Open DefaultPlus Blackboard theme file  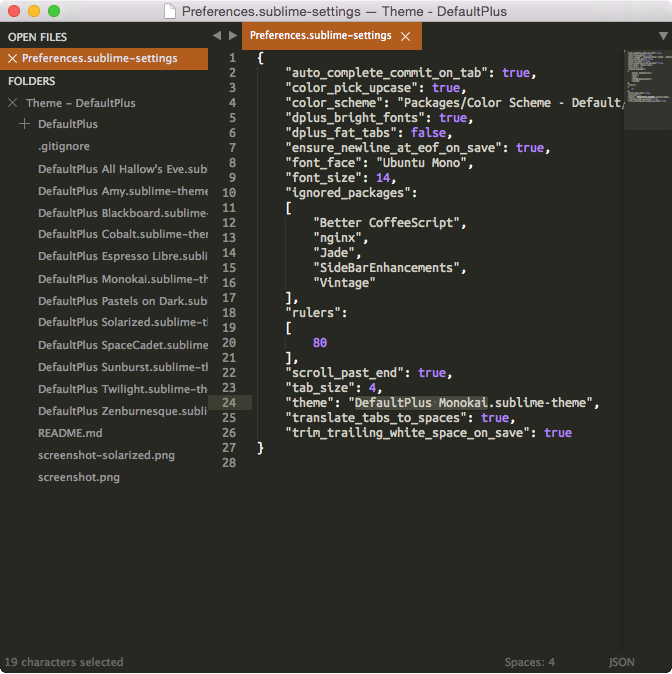pos(123,213)
